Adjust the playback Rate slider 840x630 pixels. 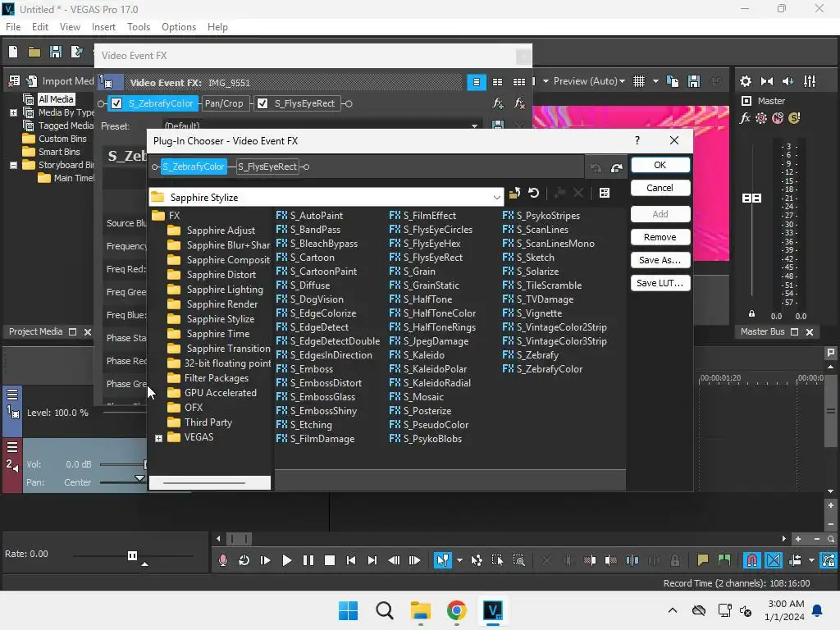point(132,556)
